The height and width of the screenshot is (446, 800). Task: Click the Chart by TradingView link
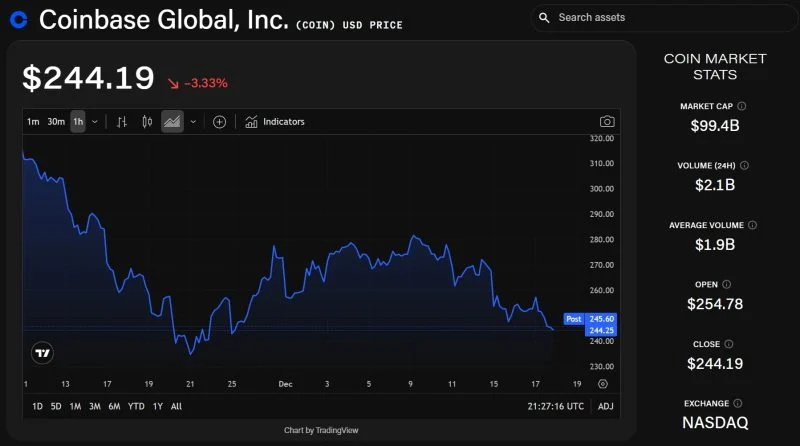321,430
